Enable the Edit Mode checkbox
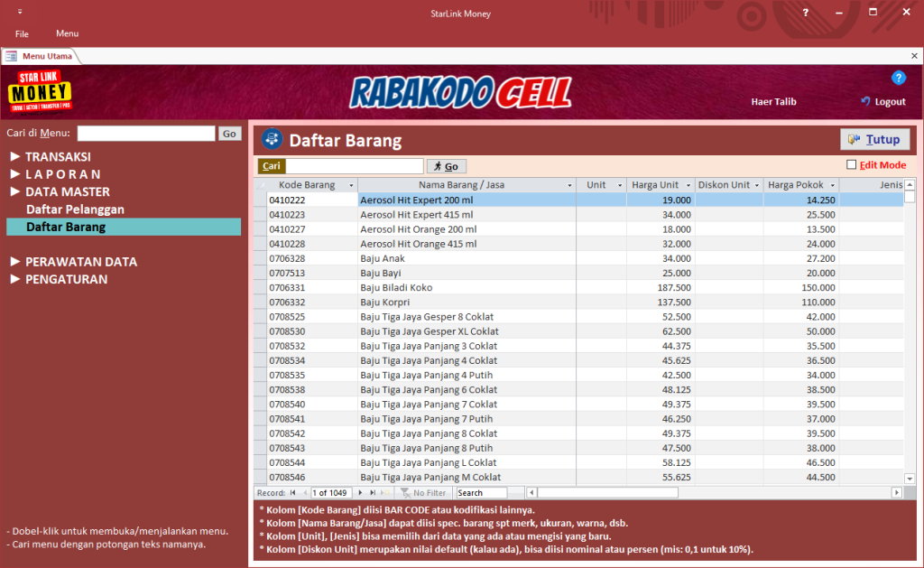Image resolution: width=924 pixels, height=568 pixels. (x=851, y=165)
